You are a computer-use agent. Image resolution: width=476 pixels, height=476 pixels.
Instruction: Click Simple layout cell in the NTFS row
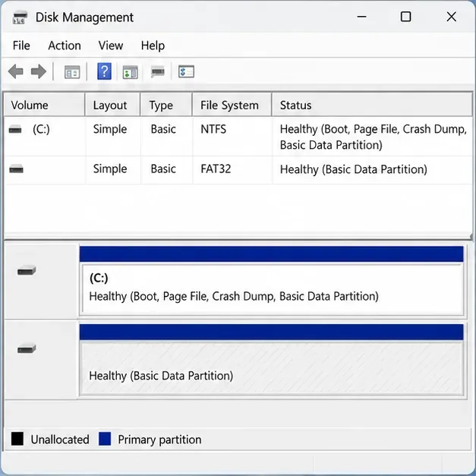tap(110, 129)
